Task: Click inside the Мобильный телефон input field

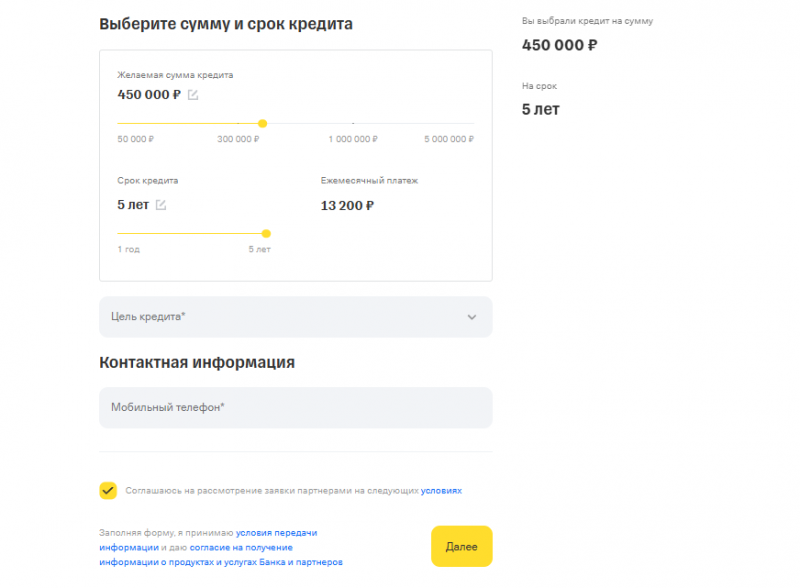Action: click(x=295, y=407)
